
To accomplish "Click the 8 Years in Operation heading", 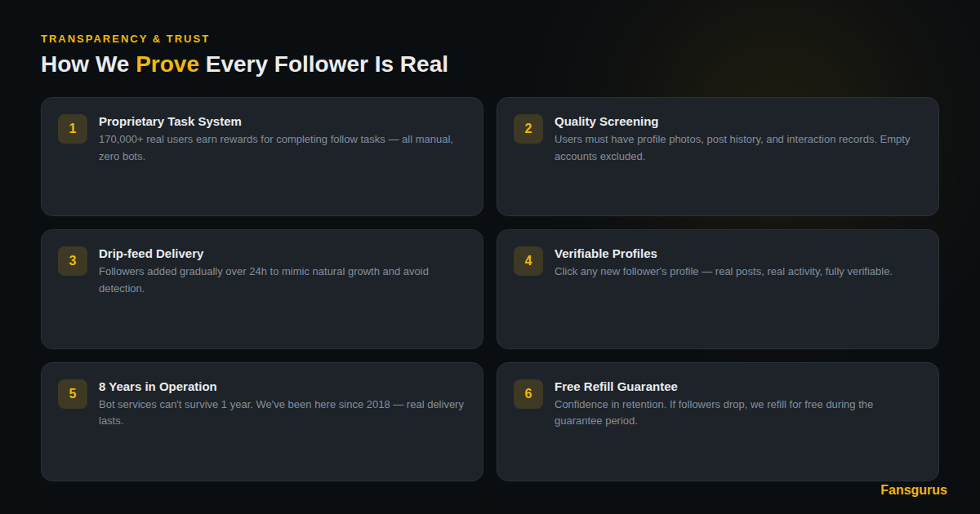I will point(158,387).
